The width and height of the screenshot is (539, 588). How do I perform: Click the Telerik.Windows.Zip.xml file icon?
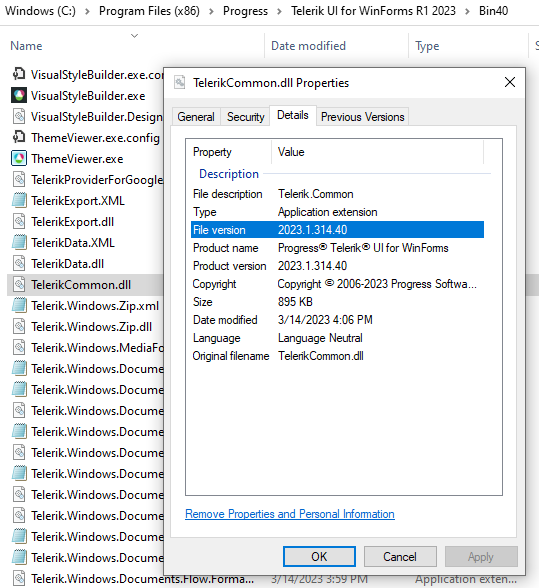click(19, 306)
